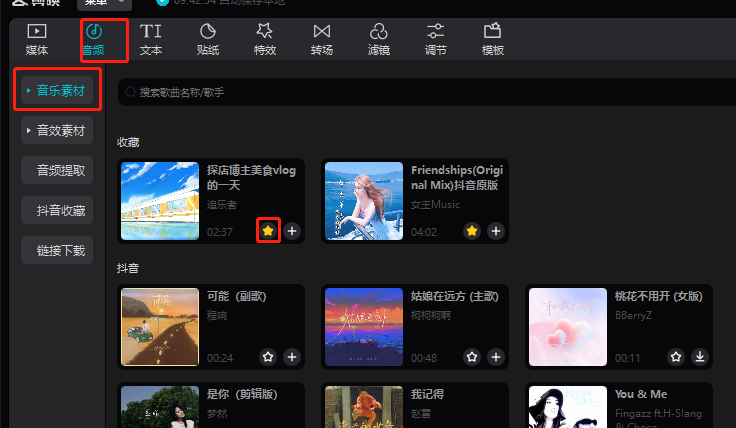The image size is (736, 428).
Task: Unfavorite Friendships(Original Mix) with star
Action: pos(472,230)
